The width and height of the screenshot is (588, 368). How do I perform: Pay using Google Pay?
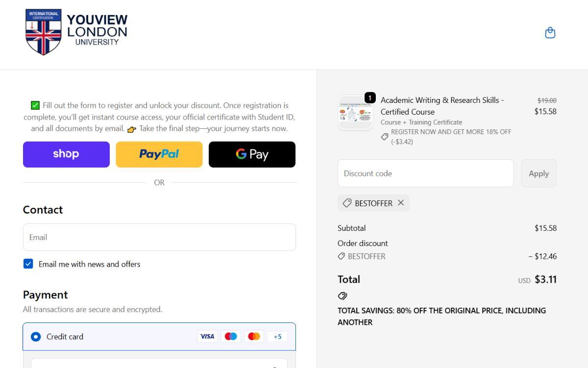coord(252,154)
